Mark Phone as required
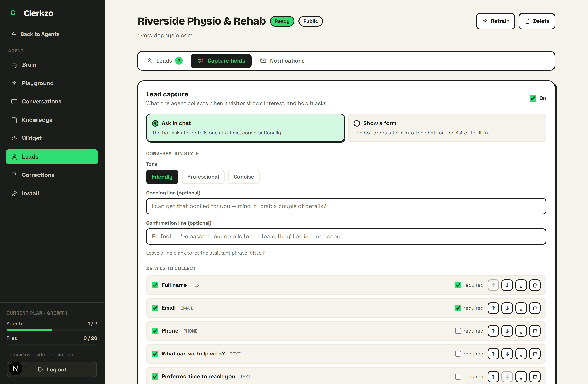This screenshot has height=384, width=588. 458,331
